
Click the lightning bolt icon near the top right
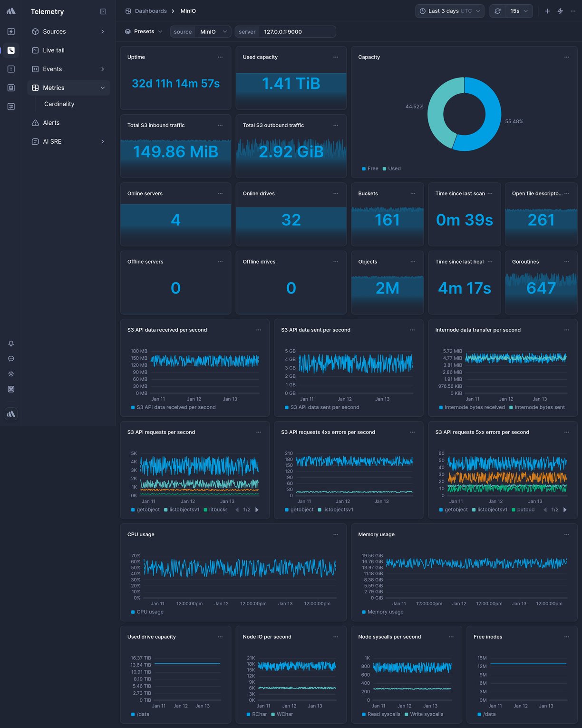560,10
